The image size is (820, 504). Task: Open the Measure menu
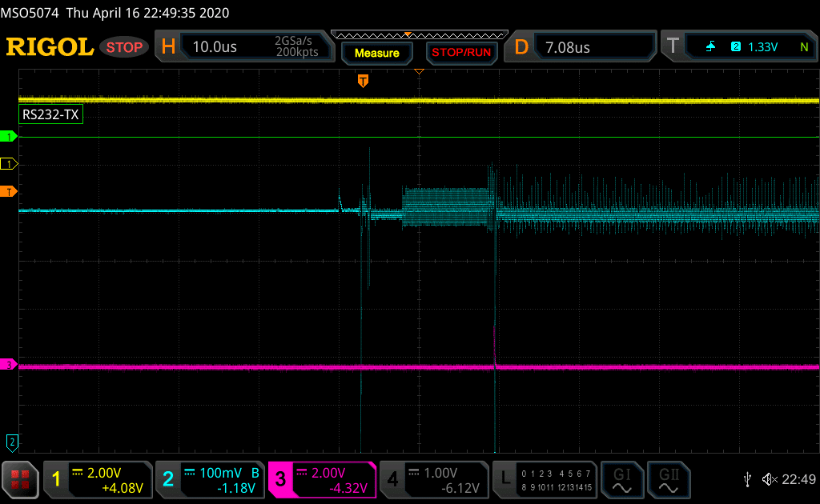[376, 53]
